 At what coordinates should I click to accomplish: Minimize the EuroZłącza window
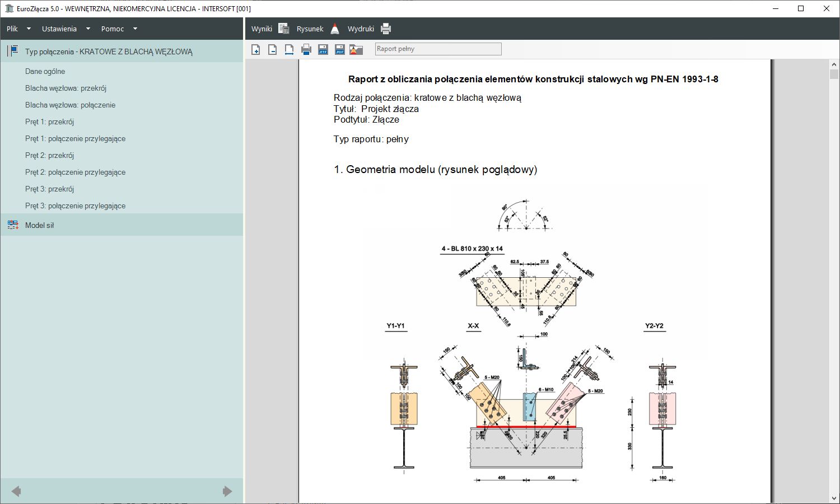pos(776,8)
